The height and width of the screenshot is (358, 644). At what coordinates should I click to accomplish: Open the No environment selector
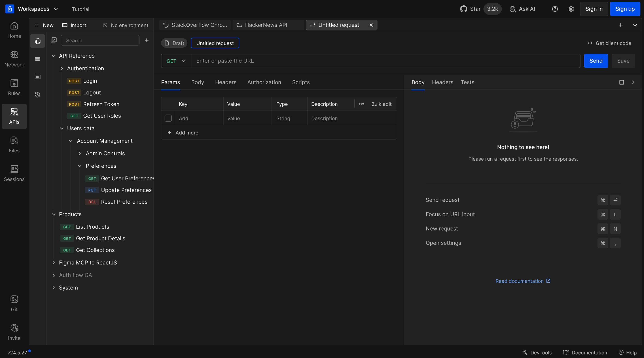pos(125,25)
